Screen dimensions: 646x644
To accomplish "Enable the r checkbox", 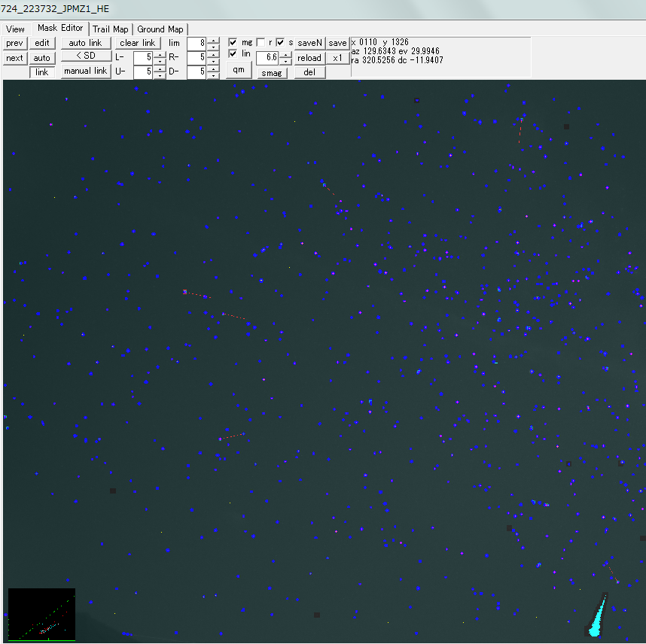I will pos(261,42).
